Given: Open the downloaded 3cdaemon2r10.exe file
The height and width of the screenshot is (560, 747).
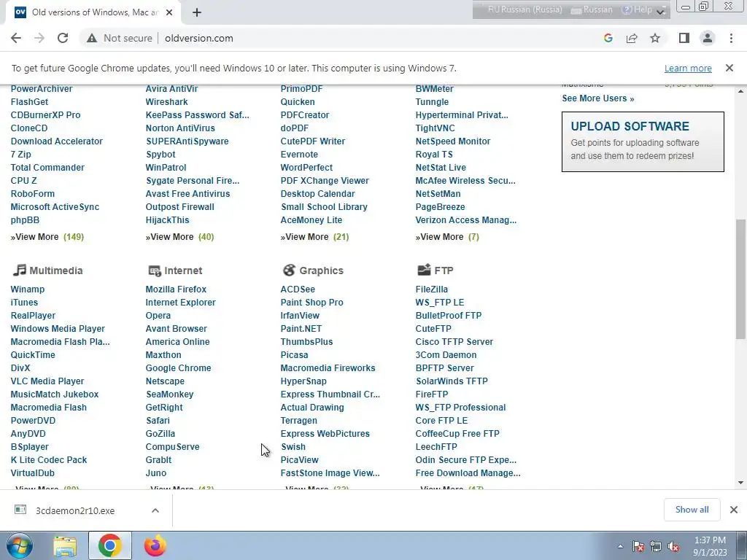Looking at the screenshot, I should tap(75, 510).
